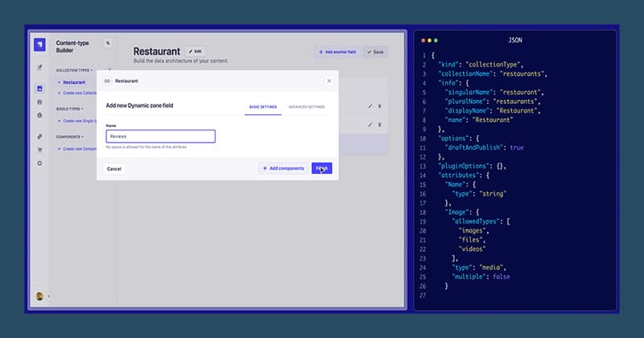Click the Add components button
The width and height of the screenshot is (644, 338).
pyautogui.click(x=283, y=168)
